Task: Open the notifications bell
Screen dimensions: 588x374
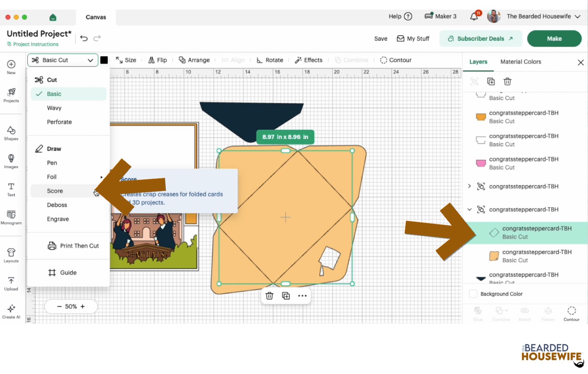Action: click(x=474, y=16)
